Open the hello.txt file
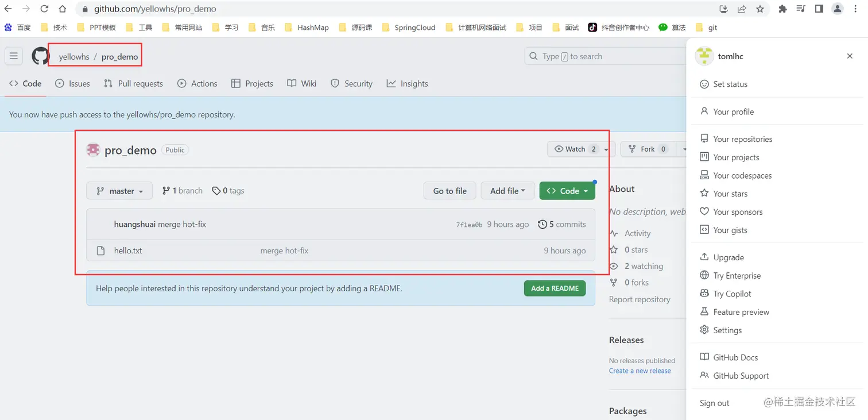 click(x=128, y=251)
